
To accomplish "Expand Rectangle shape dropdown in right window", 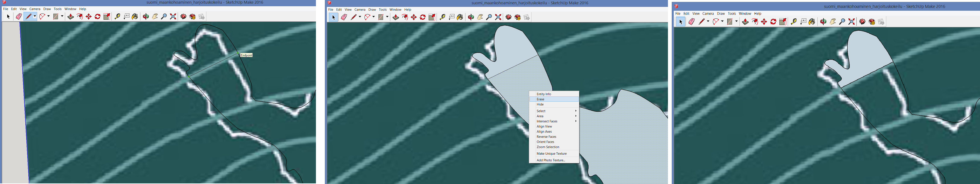I will click(x=736, y=22).
